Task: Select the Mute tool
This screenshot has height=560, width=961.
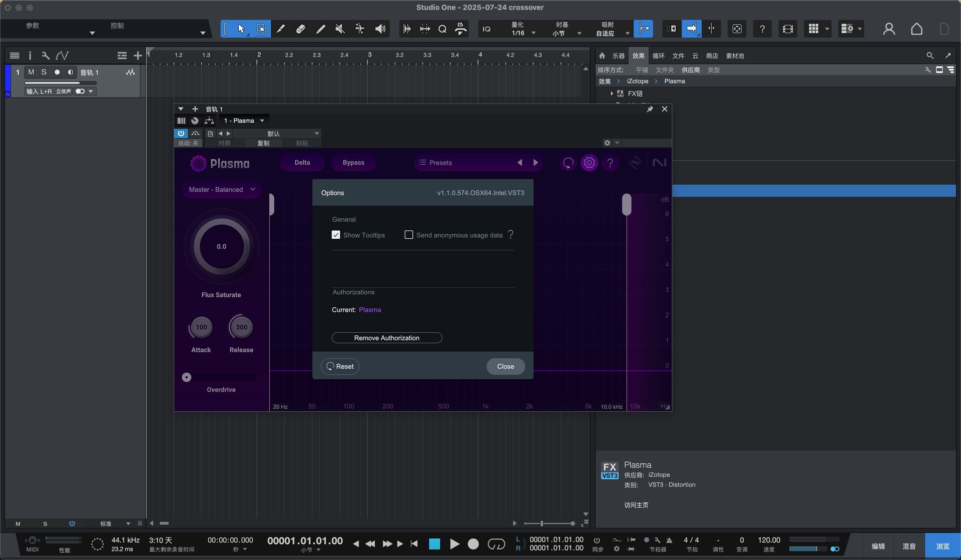Action: [x=340, y=29]
